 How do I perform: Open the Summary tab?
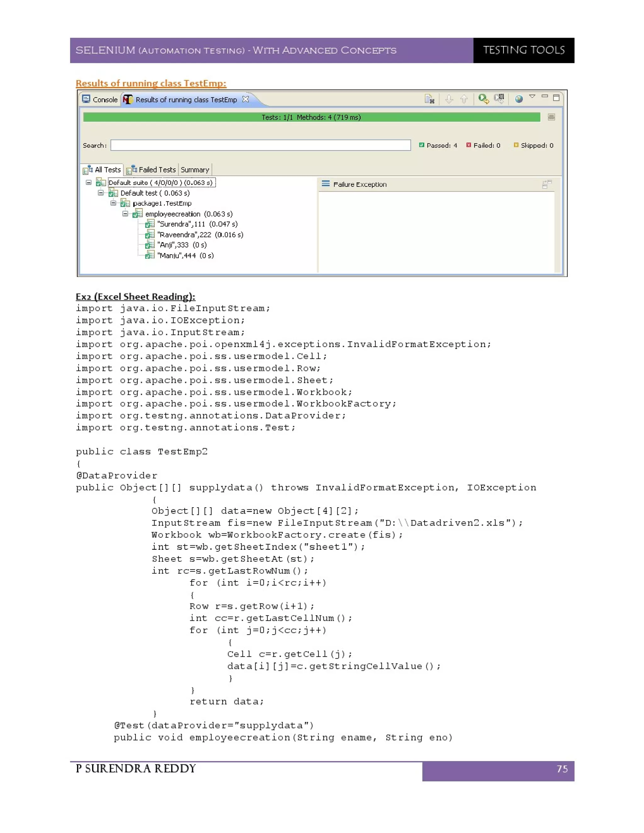coord(195,170)
